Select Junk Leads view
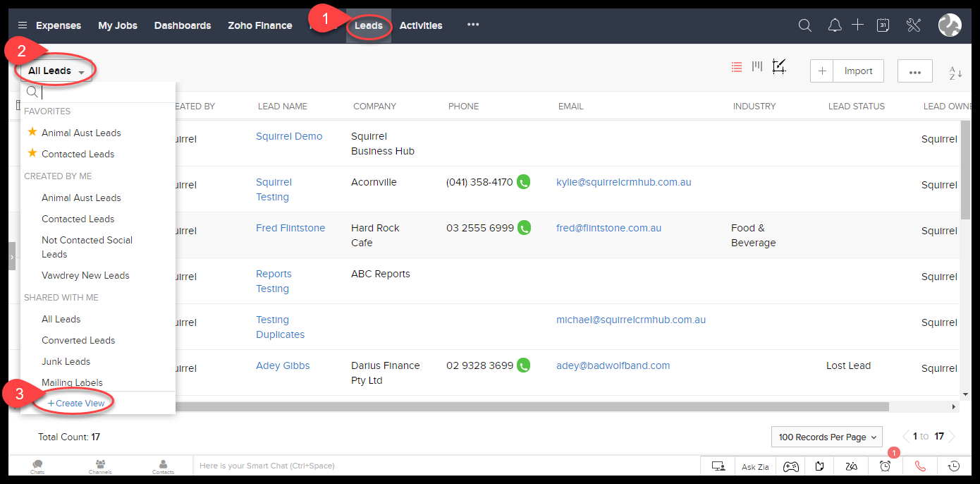 66,361
